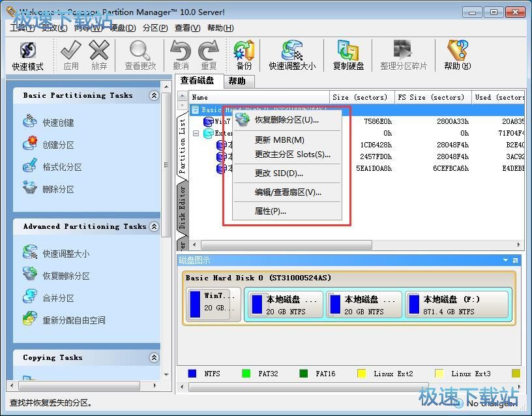Viewport: 532px width, 416px height.
Task: Launch the 备份 backup tool
Action: (244, 56)
